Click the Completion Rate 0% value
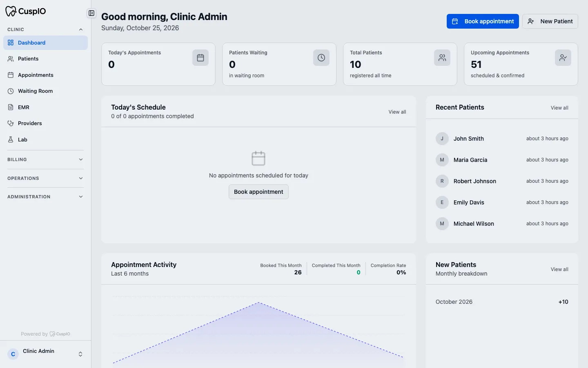Viewport: 588px width, 368px height. pos(401,272)
